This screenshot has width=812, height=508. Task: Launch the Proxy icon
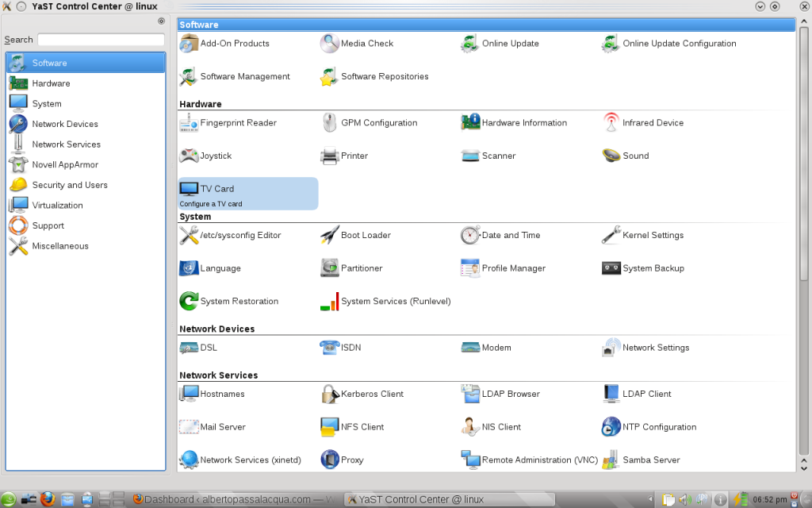[x=329, y=460]
